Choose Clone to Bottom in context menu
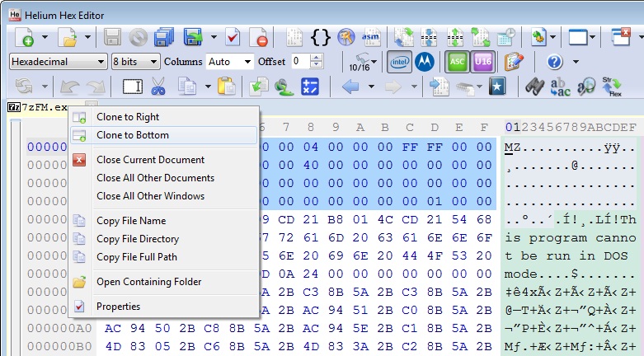The width and height of the screenshot is (644, 356). tap(164, 135)
